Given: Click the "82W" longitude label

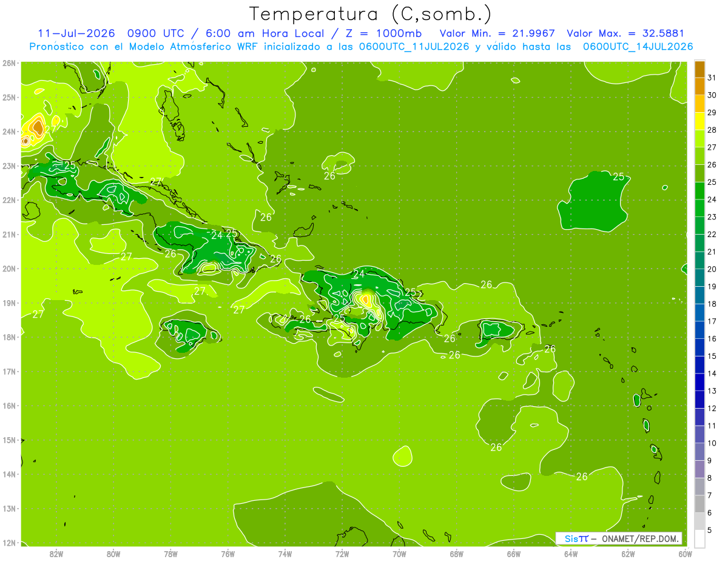Looking at the screenshot, I should click(56, 554).
